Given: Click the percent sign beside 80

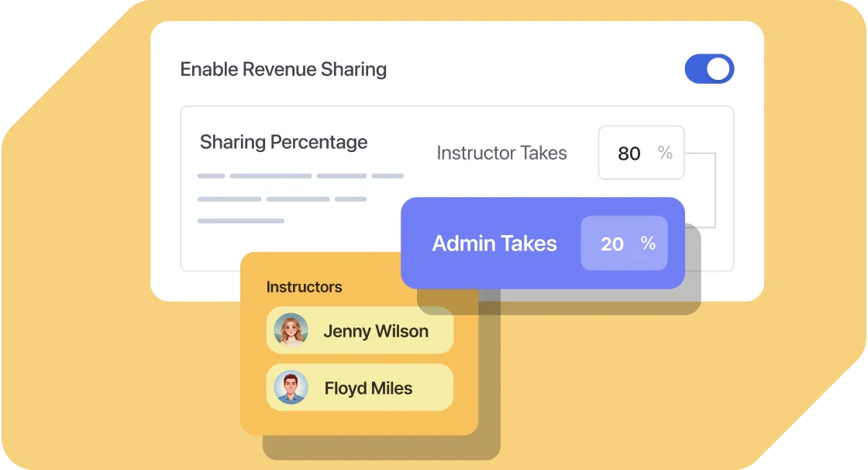Looking at the screenshot, I should 665,153.
